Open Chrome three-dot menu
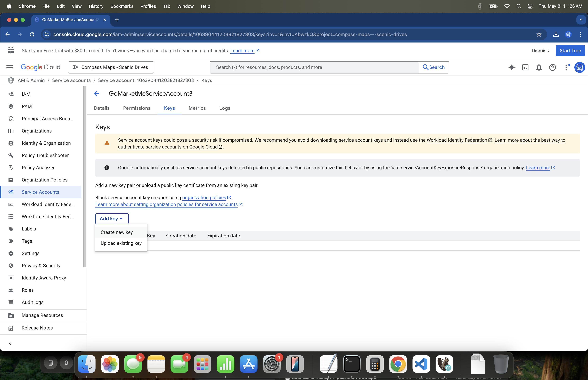 [x=580, y=34]
